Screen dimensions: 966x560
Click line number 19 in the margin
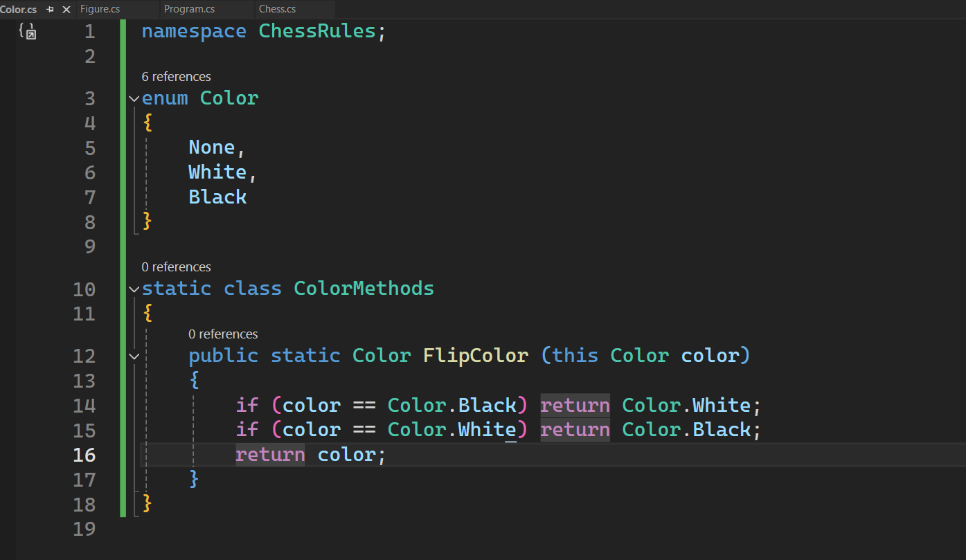pos(84,529)
